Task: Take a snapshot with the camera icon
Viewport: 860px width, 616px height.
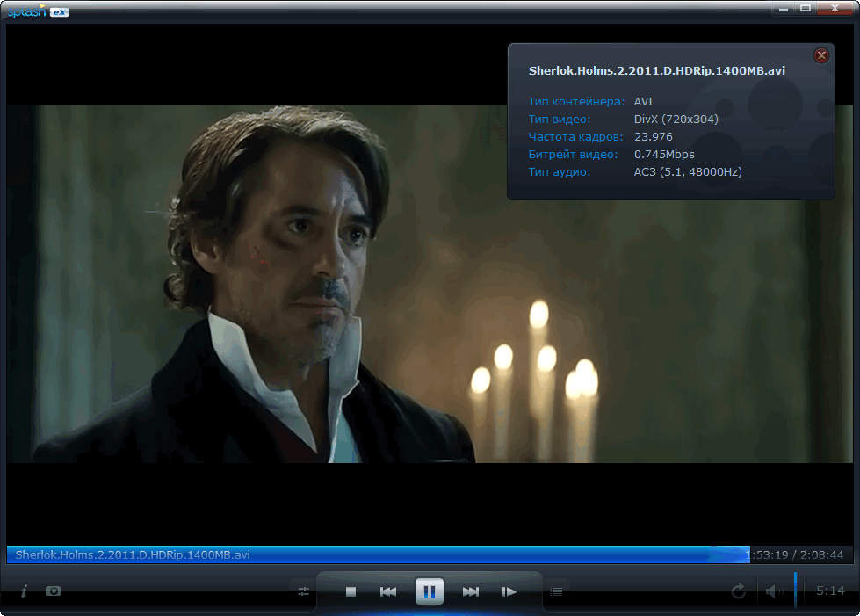Action: (x=54, y=591)
